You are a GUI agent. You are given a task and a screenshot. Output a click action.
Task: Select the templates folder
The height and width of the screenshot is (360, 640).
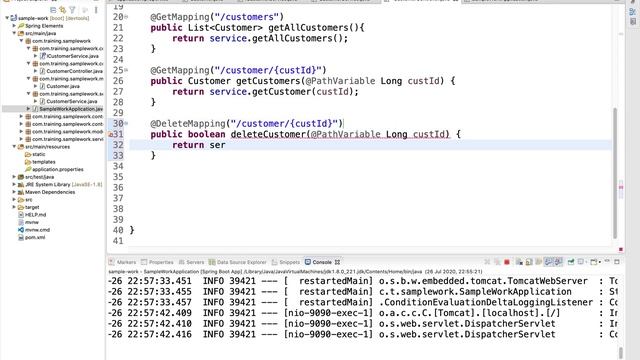point(44,162)
